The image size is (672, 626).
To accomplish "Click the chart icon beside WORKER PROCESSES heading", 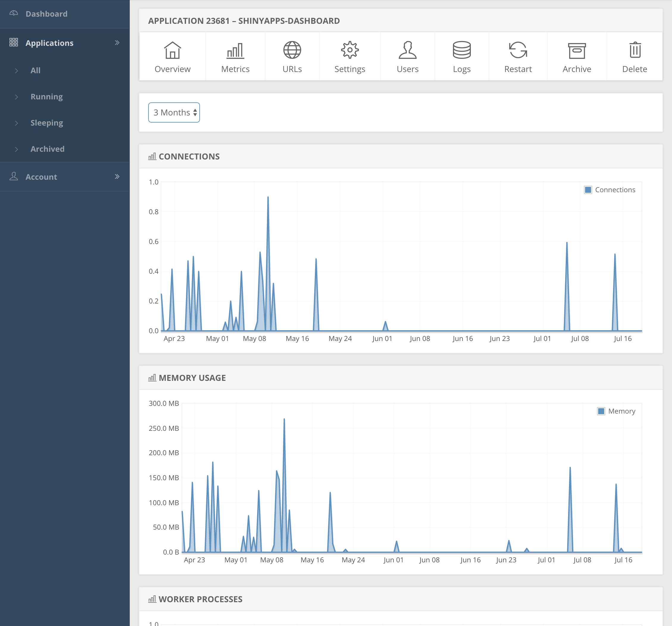I will coord(152,599).
